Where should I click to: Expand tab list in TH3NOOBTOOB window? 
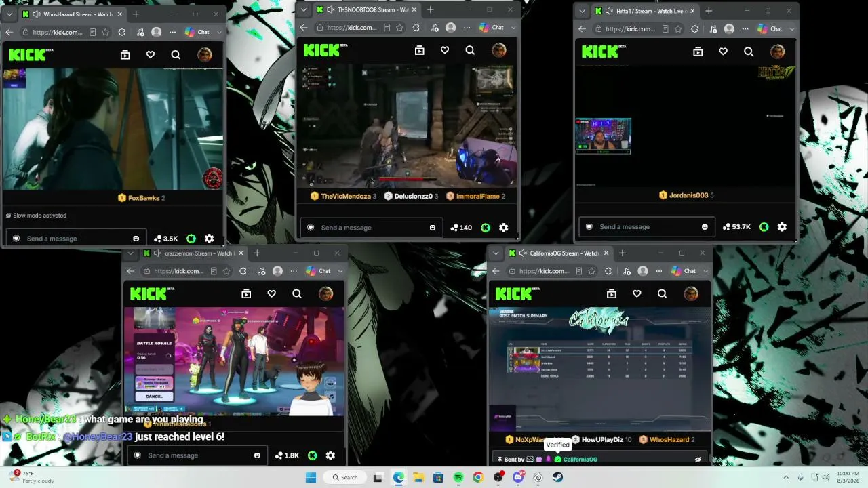pos(305,9)
